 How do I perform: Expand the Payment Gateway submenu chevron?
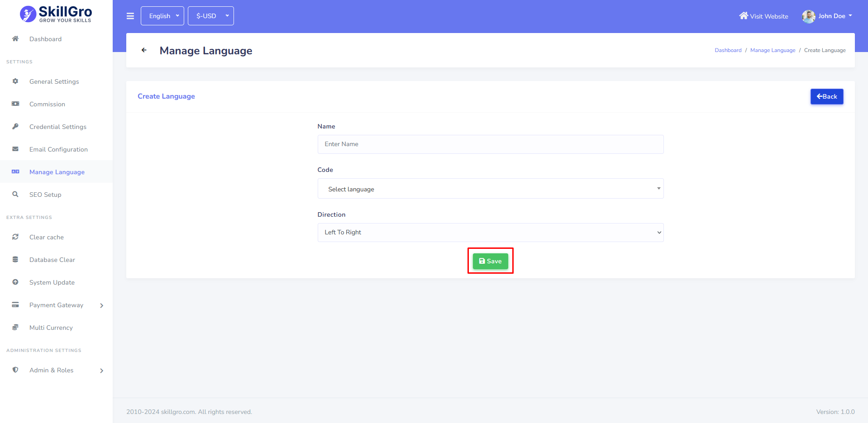102,305
